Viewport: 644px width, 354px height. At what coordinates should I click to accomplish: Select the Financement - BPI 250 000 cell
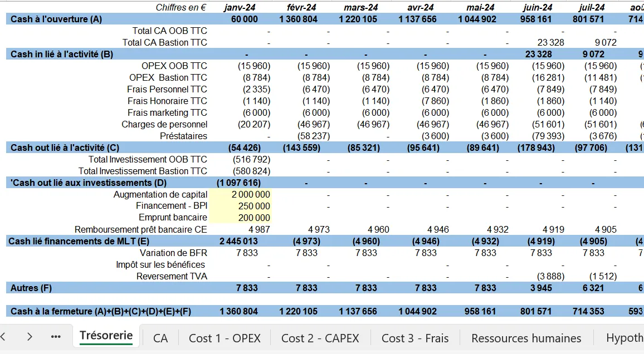(x=240, y=206)
